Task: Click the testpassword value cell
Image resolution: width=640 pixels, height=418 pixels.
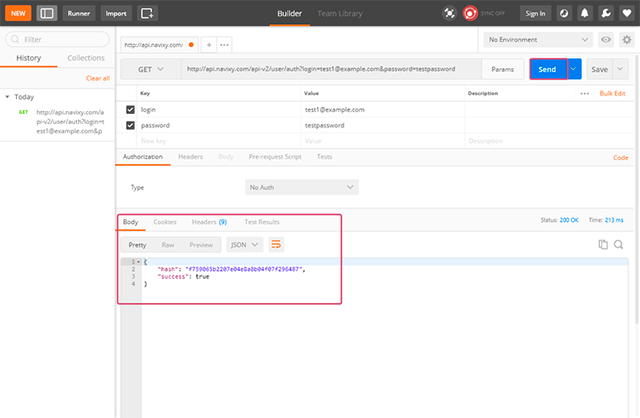Action: coord(382,125)
